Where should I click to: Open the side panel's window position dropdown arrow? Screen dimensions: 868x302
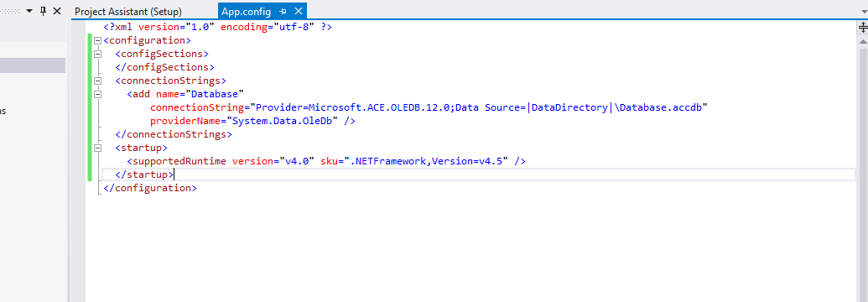[29, 11]
